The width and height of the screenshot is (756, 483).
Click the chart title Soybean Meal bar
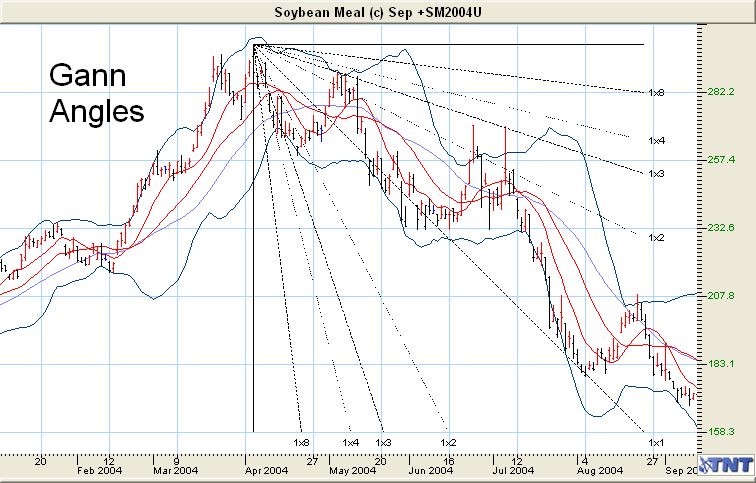(377, 11)
